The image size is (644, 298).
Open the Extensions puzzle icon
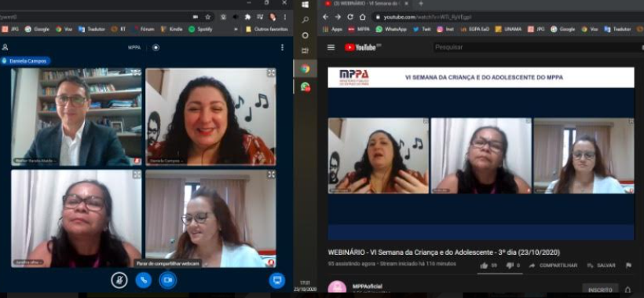[247, 17]
